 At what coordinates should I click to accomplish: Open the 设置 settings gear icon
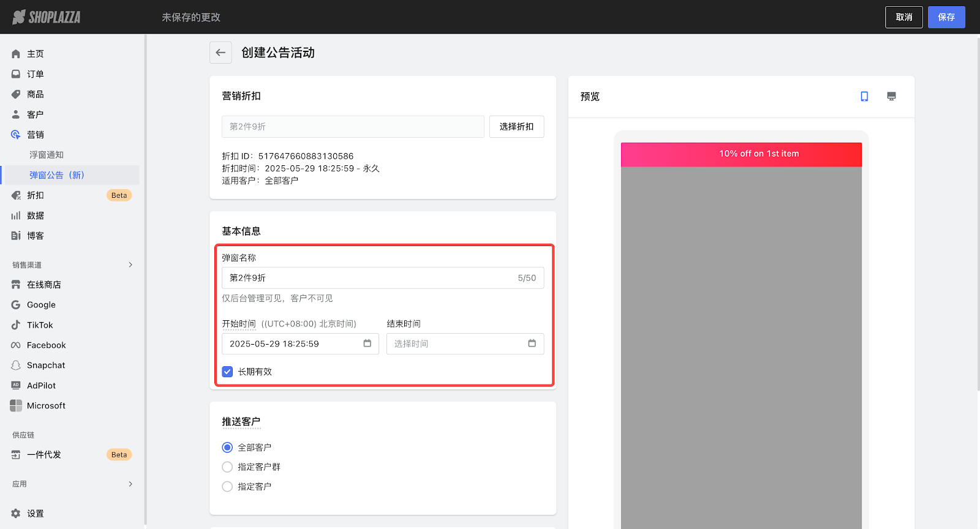point(16,514)
